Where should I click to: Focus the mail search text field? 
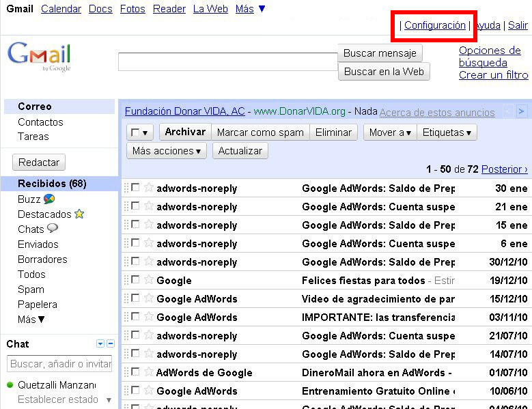[x=228, y=61]
